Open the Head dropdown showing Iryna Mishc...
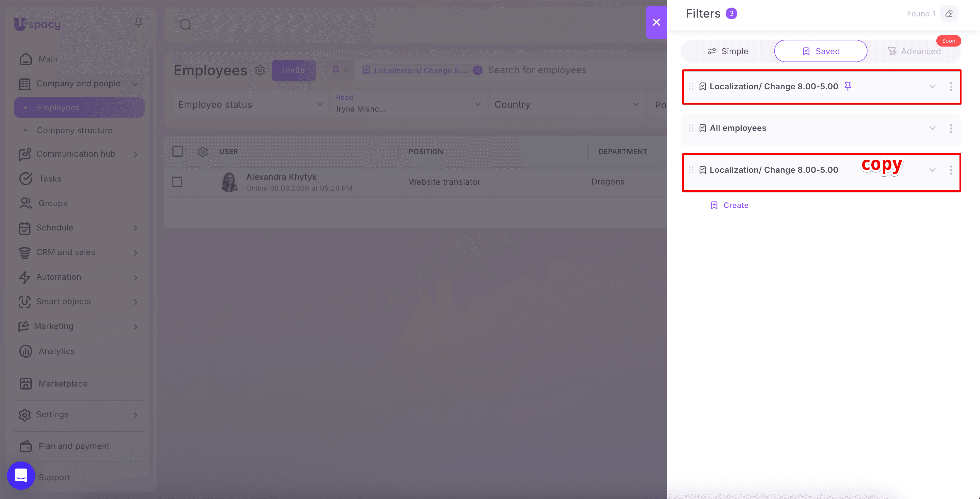 click(x=409, y=104)
